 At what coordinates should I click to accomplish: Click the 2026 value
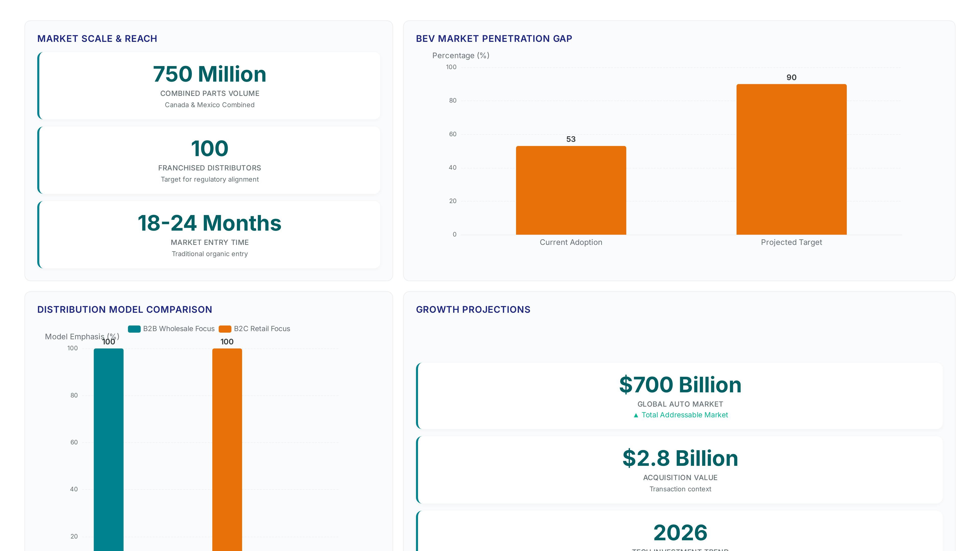click(x=680, y=532)
